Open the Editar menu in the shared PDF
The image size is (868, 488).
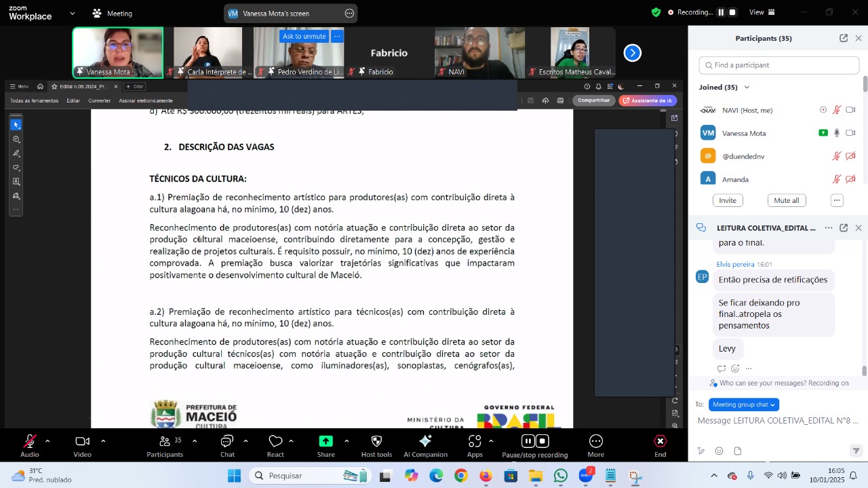point(73,101)
